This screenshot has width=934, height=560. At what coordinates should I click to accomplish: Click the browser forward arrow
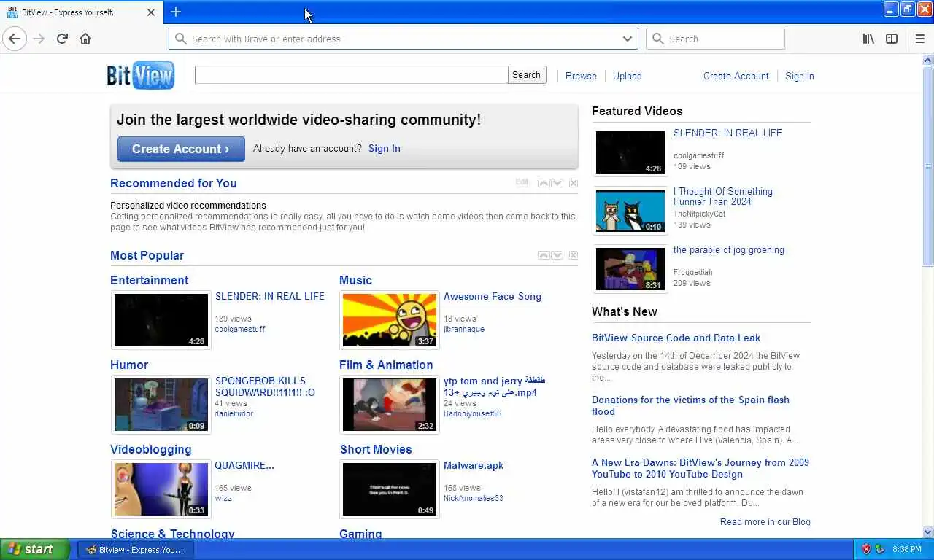[x=39, y=39]
